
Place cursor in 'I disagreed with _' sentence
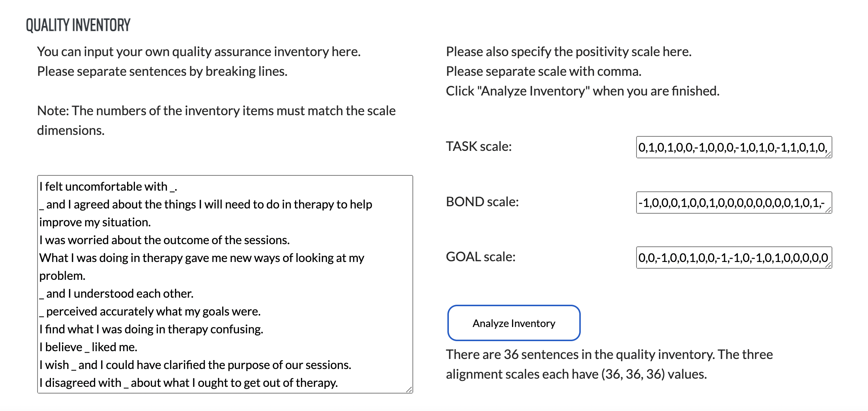[x=189, y=383]
